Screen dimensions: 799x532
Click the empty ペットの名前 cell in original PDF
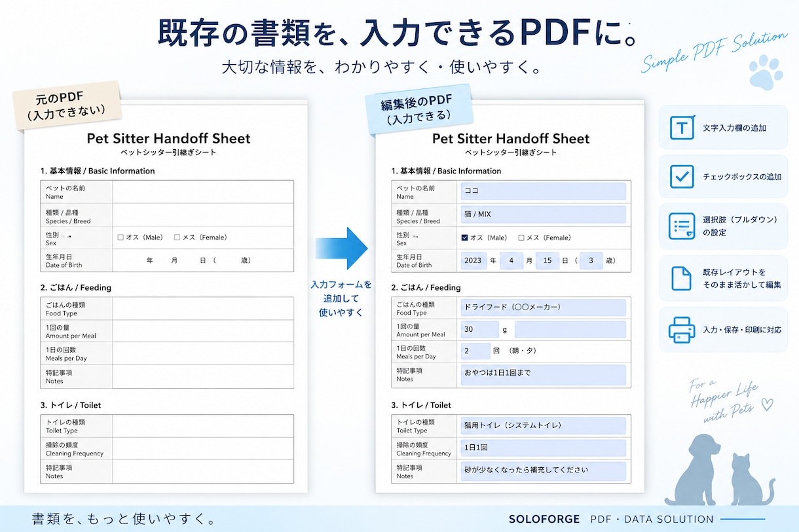pyautogui.click(x=203, y=192)
